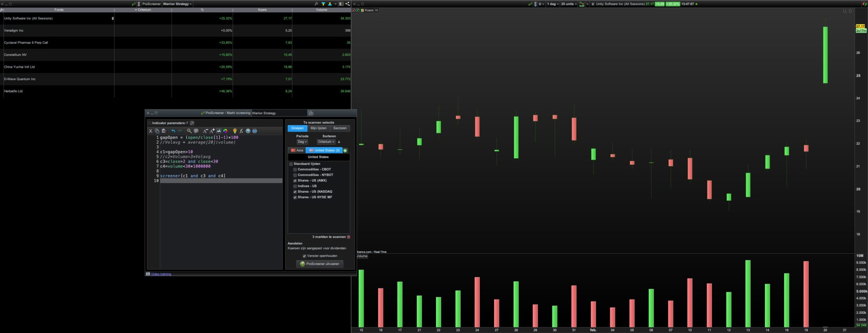Clear the markets with the red X icon
Image resolution: width=868 pixels, height=333 pixels.
tap(349, 237)
